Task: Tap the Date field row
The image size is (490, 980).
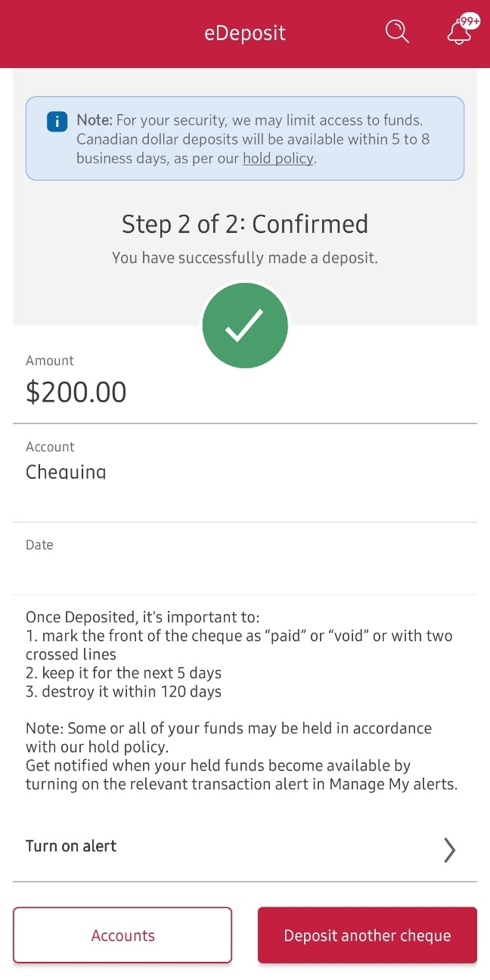Action: [x=245, y=559]
